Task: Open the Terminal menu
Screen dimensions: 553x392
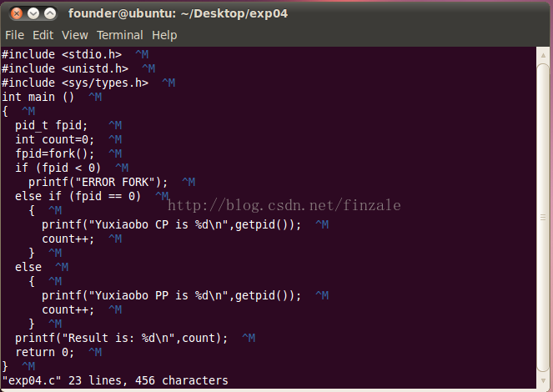Action: pos(120,35)
